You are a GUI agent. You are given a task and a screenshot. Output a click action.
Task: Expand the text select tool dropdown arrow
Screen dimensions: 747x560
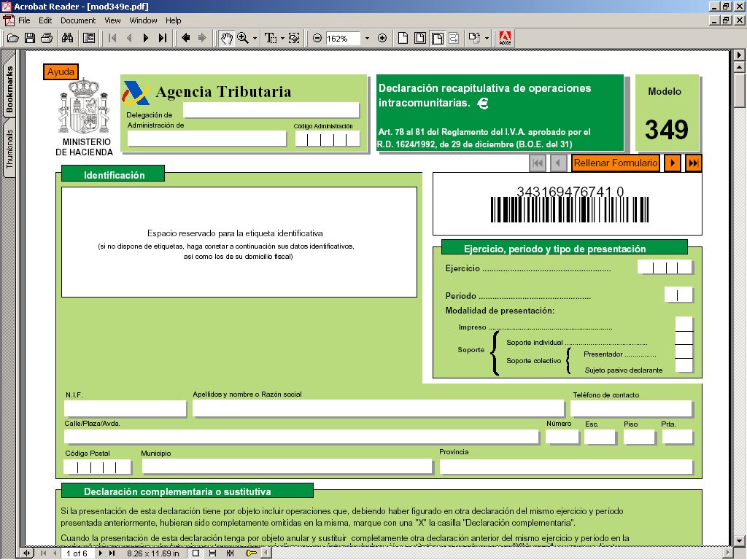pyautogui.click(x=282, y=38)
